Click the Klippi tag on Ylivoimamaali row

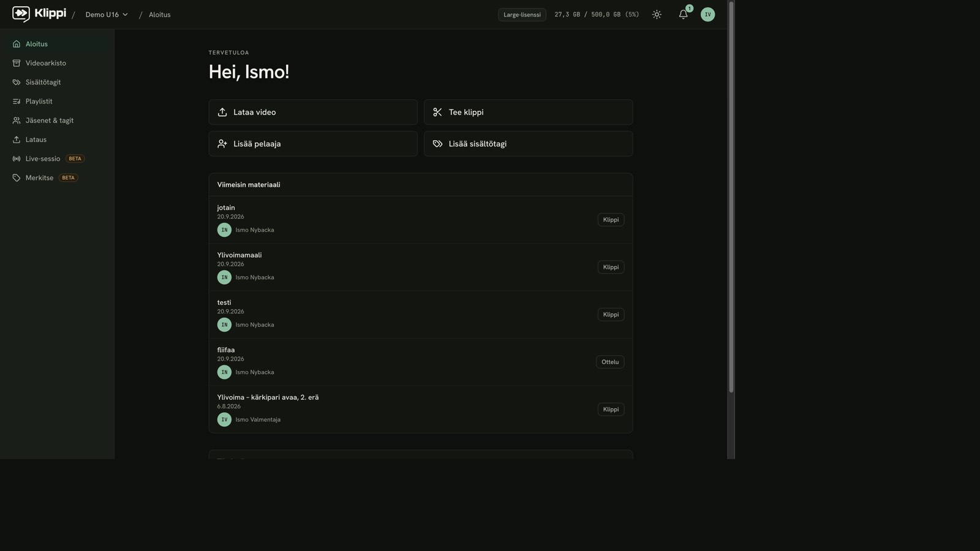tap(611, 267)
